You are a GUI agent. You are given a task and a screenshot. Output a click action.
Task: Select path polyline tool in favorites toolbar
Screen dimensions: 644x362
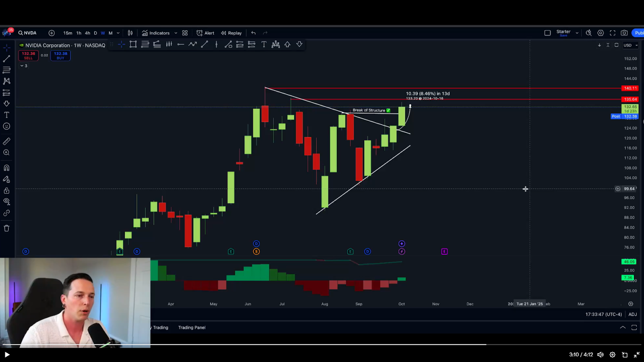tap(193, 45)
